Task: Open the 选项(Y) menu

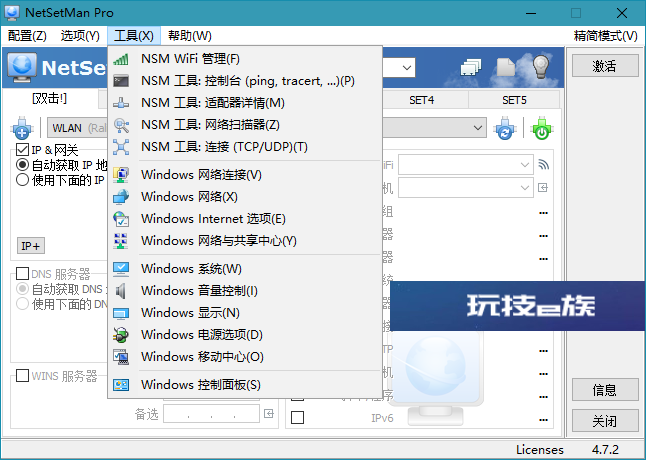Action: point(80,36)
